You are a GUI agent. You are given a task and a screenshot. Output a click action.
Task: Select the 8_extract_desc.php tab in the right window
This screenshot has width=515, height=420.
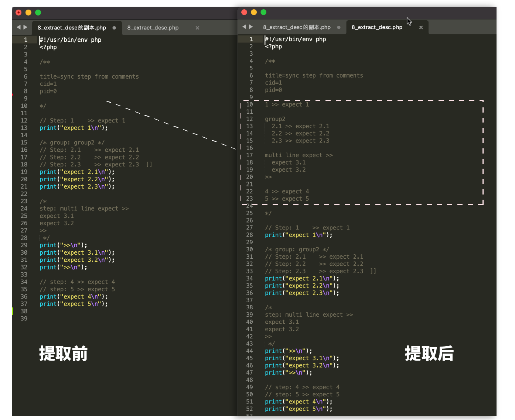click(x=377, y=27)
